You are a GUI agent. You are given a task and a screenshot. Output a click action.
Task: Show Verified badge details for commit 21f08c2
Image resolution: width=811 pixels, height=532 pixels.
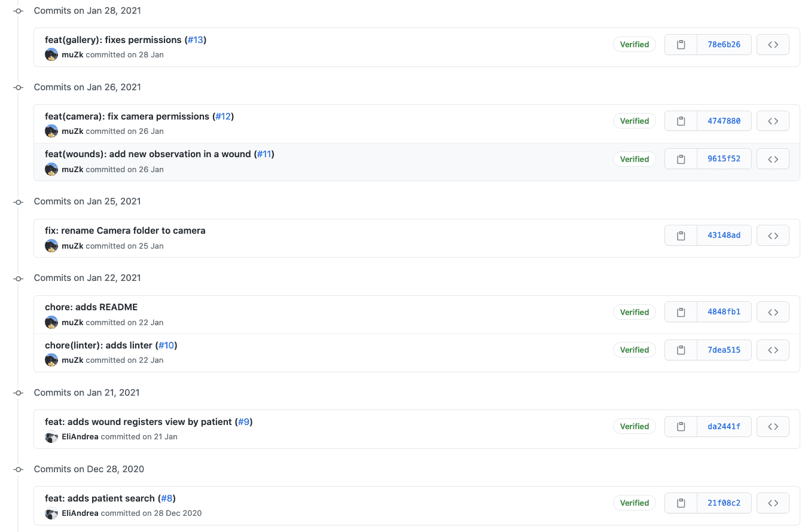click(x=634, y=503)
